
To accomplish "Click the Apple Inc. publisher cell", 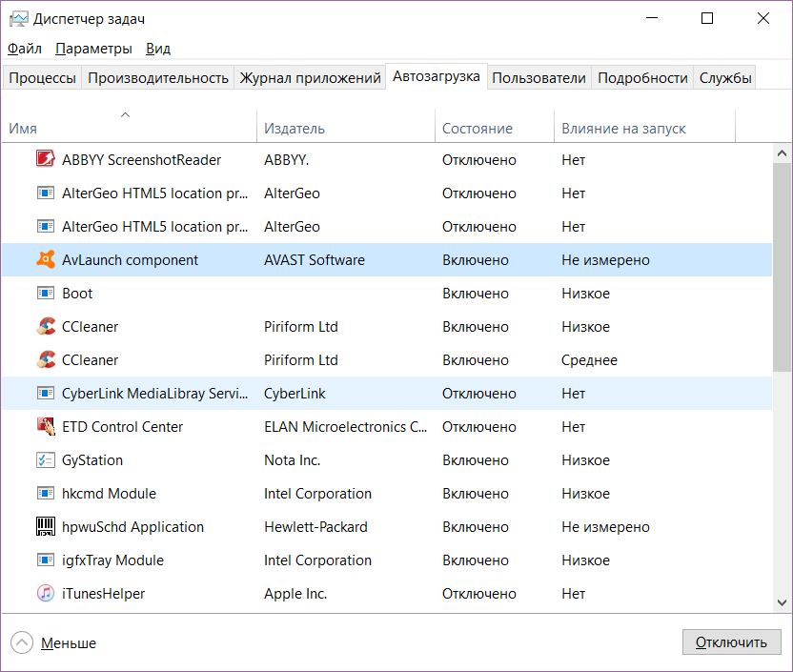I will (295, 594).
